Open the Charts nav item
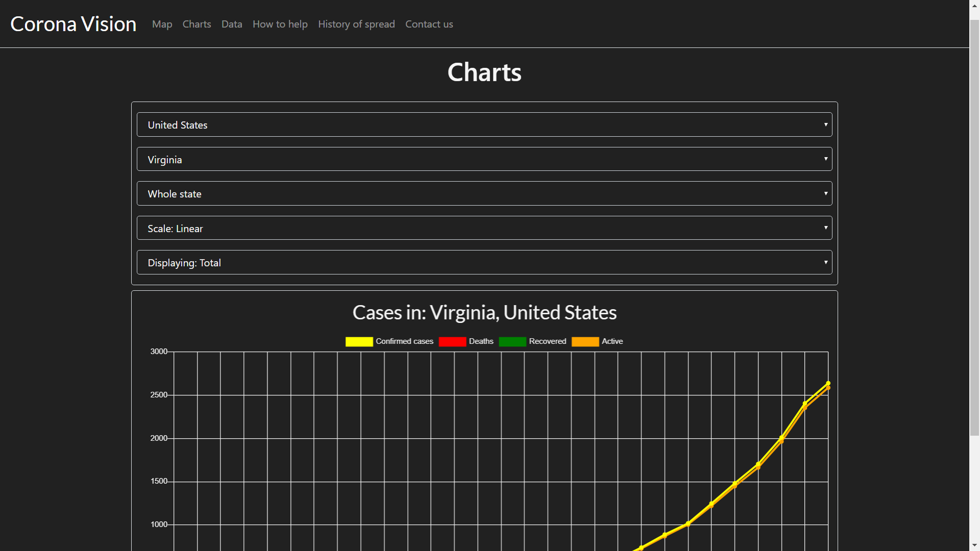The height and width of the screenshot is (551, 980). coord(197,24)
